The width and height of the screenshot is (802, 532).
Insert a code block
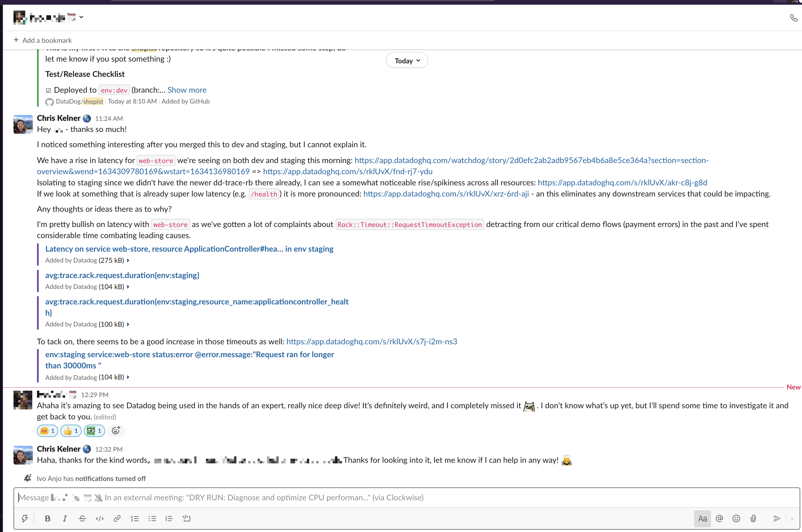coord(187,519)
